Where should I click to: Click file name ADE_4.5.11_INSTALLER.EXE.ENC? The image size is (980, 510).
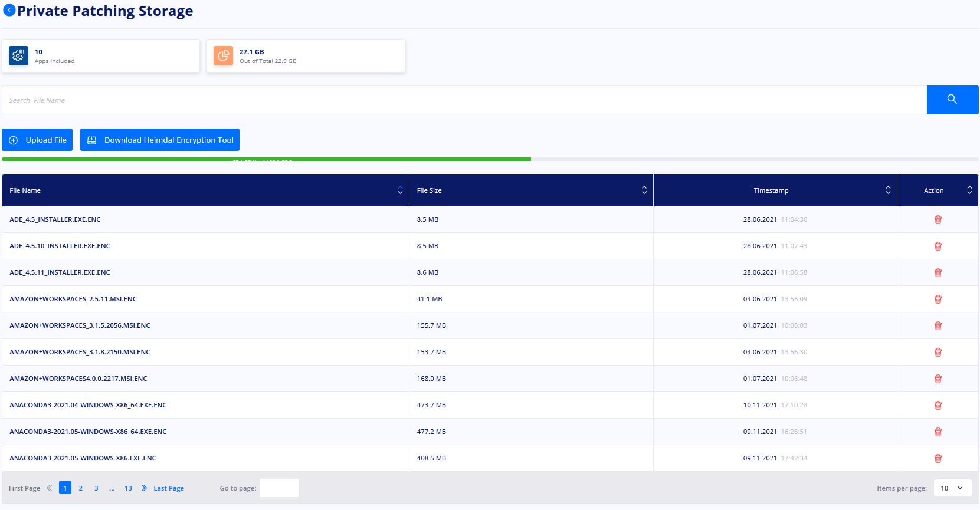pyautogui.click(x=60, y=272)
